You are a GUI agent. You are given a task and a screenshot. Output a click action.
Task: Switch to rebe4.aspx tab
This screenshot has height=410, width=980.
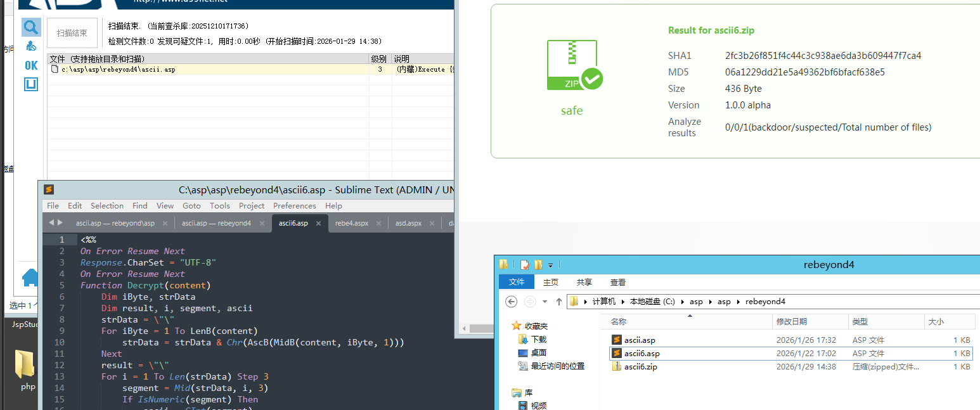(351, 223)
